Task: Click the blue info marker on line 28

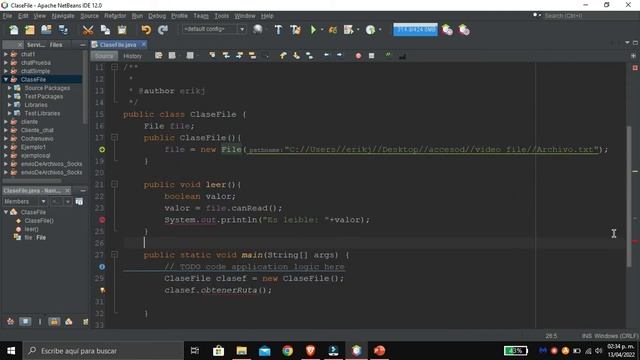Action: coord(102,267)
